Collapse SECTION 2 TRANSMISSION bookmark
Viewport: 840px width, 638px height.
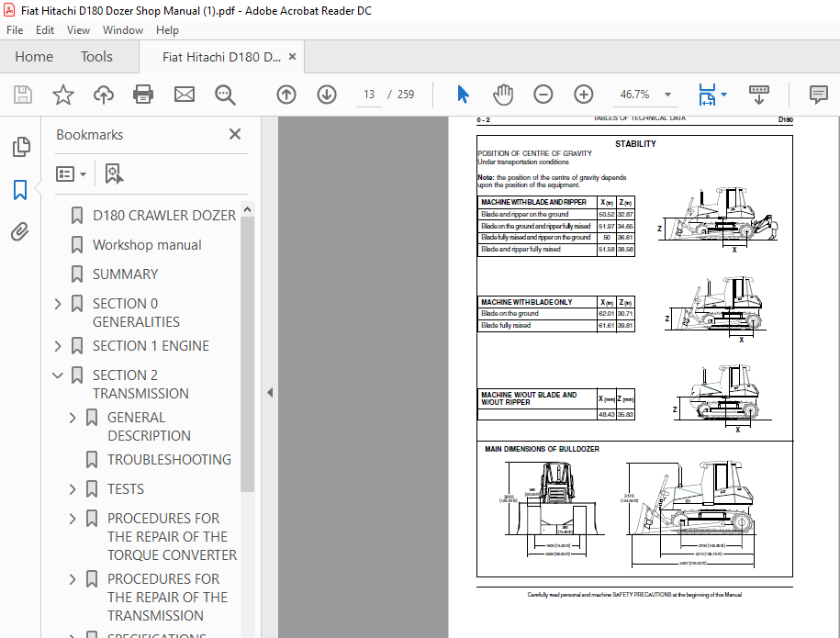(x=58, y=375)
